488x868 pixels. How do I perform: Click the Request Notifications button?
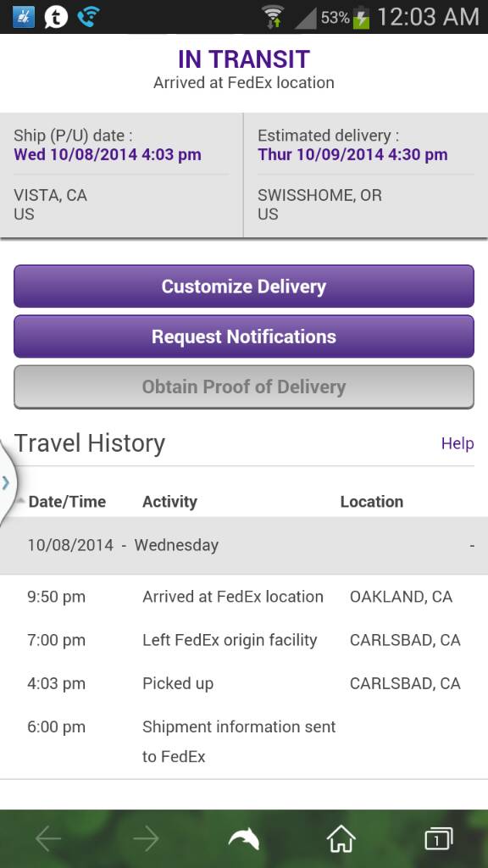(x=244, y=337)
